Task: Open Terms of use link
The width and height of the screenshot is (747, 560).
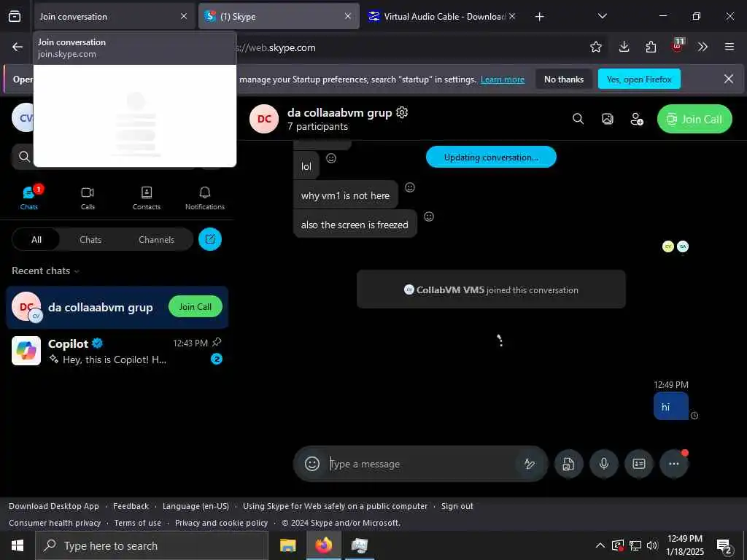Action: pyautogui.click(x=138, y=523)
